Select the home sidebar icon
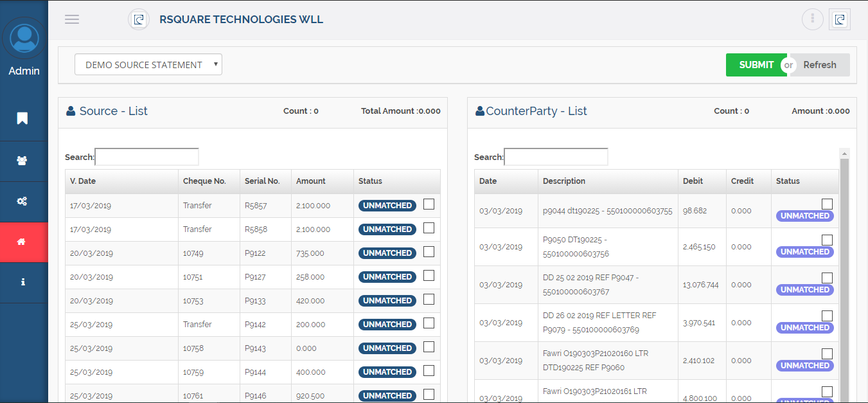868x403 pixels. pyautogui.click(x=22, y=242)
